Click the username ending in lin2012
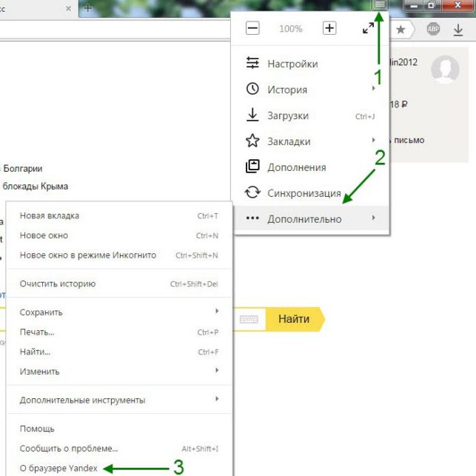 [403, 62]
